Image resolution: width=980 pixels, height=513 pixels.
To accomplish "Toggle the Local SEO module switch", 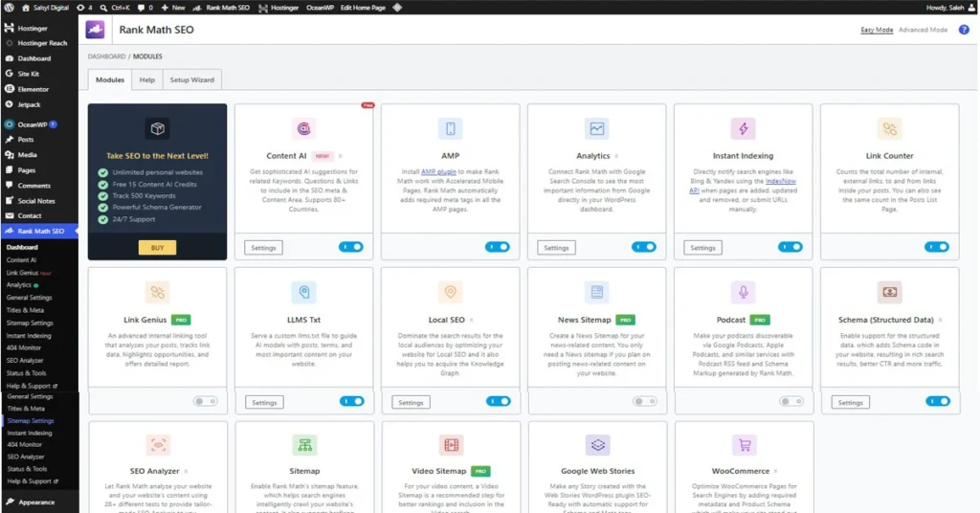I will (x=498, y=401).
